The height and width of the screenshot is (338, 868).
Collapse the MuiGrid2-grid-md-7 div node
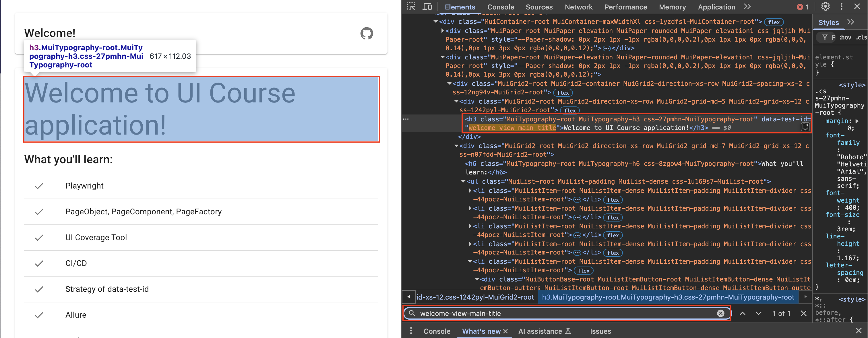[x=456, y=146]
